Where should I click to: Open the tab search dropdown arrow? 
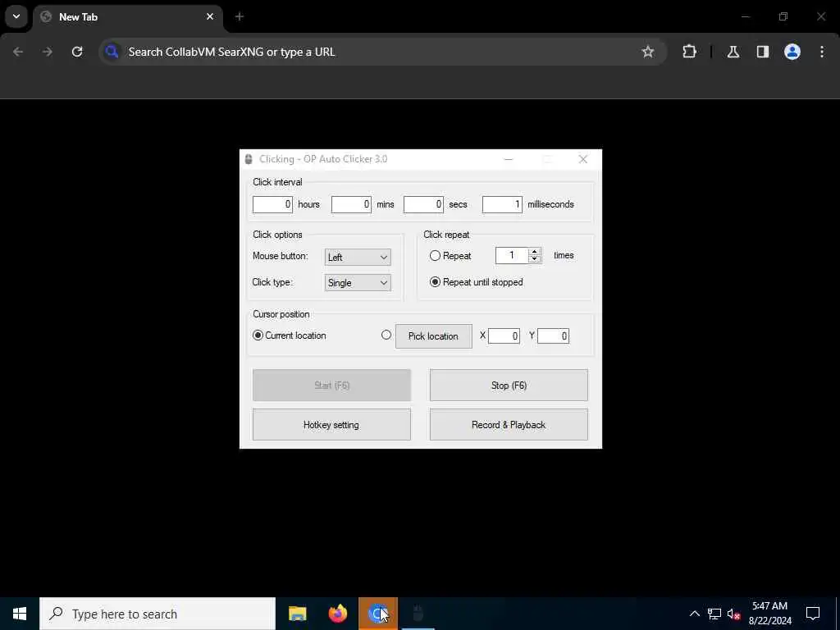[16, 16]
